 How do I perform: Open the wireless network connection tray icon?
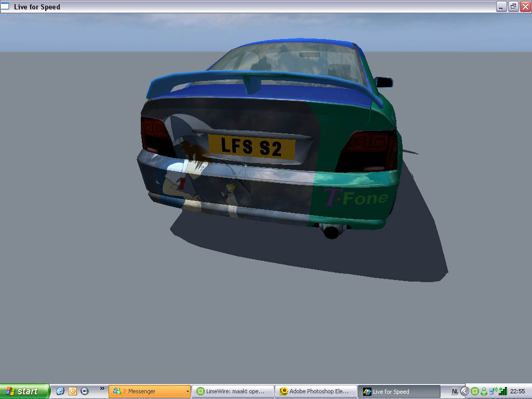click(493, 391)
